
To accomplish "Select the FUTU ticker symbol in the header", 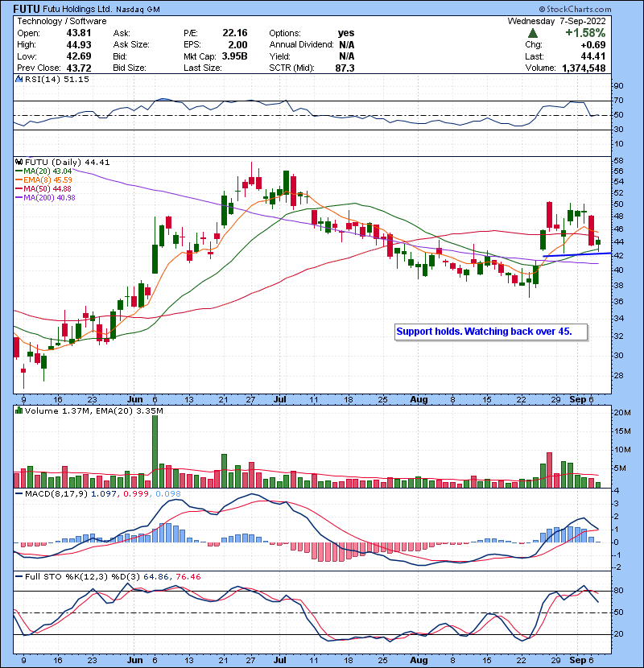I will 27,9.
